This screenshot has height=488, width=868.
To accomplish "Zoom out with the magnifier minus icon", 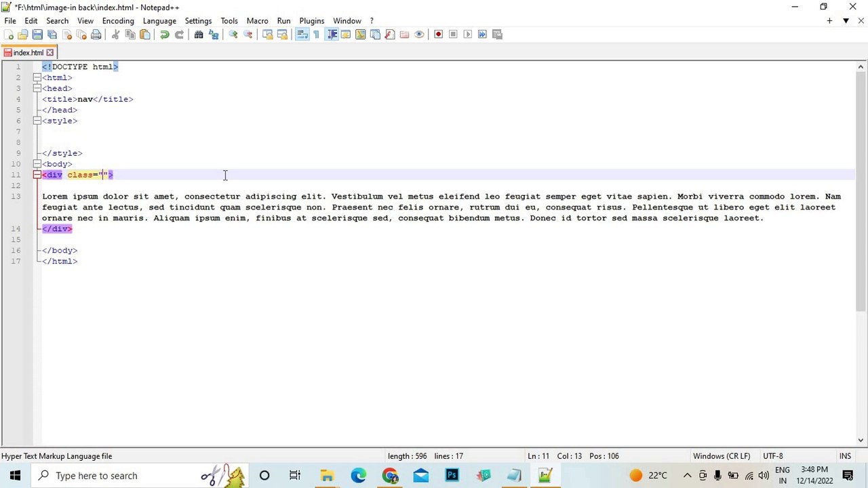I will click(x=248, y=35).
